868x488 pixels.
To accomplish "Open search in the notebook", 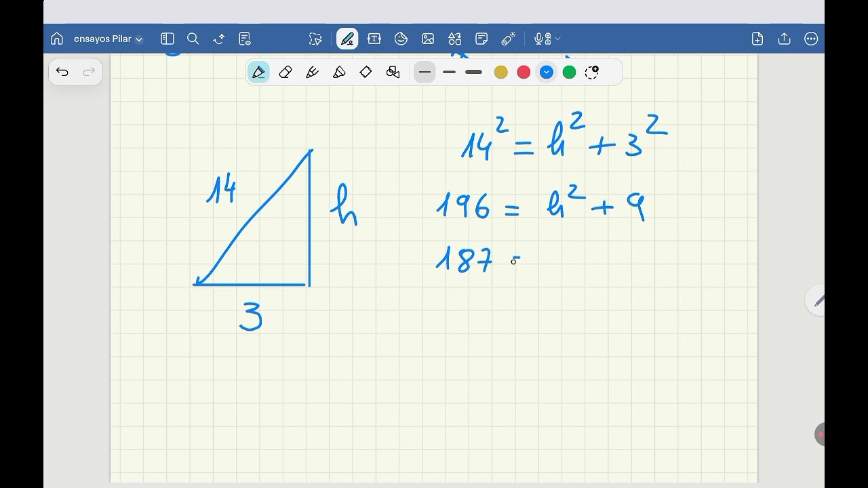I will (193, 39).
